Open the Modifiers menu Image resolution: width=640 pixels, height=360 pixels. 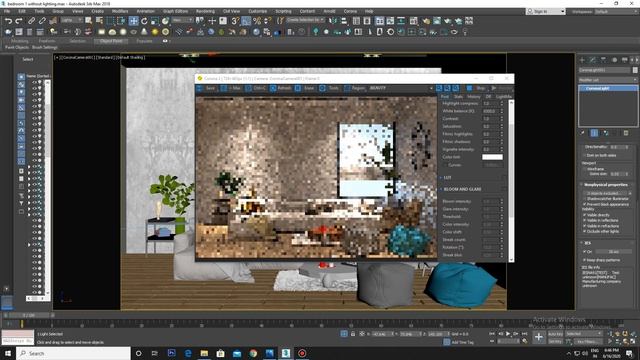pos(120,11)
